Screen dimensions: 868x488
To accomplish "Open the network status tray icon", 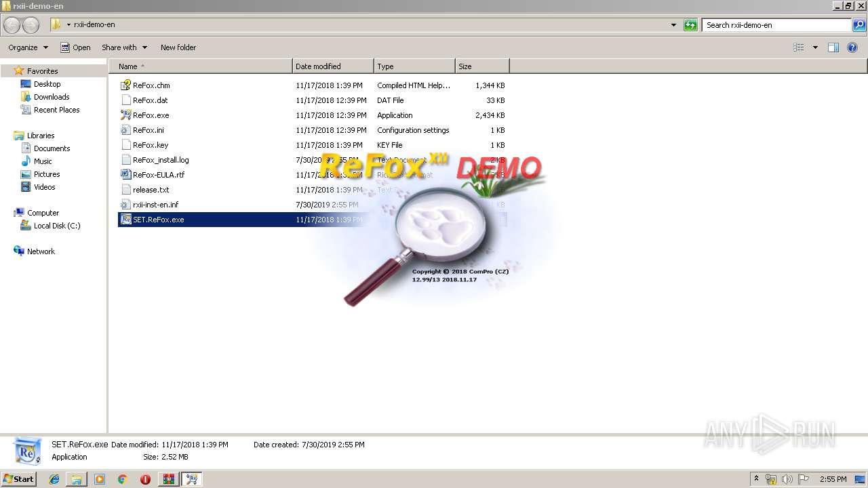I will [771, 479].
